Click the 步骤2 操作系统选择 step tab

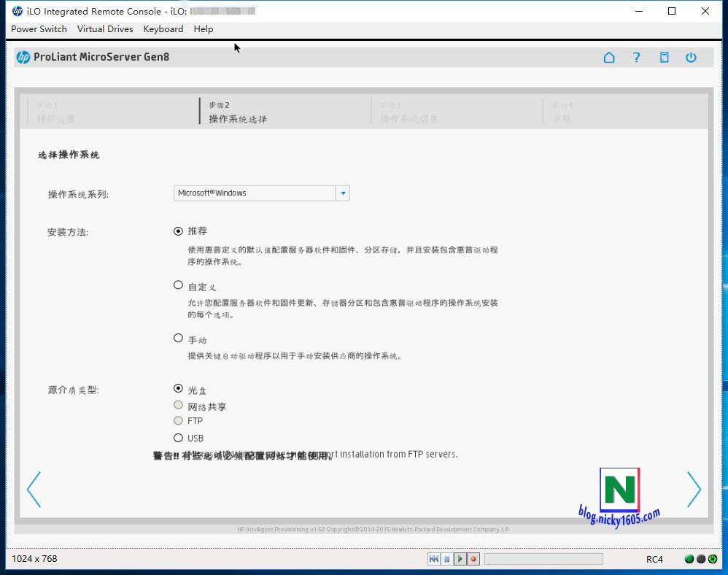click(x=284, y=112)
